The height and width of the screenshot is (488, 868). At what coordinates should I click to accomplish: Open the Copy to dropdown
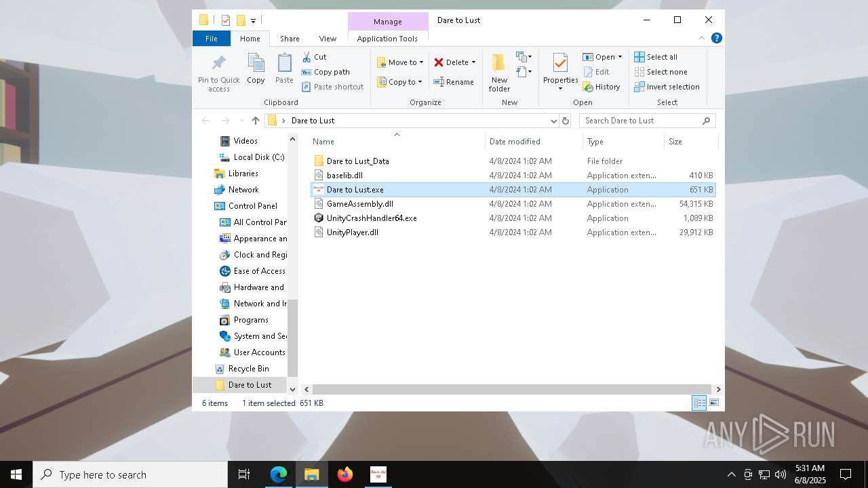(399, 82)
